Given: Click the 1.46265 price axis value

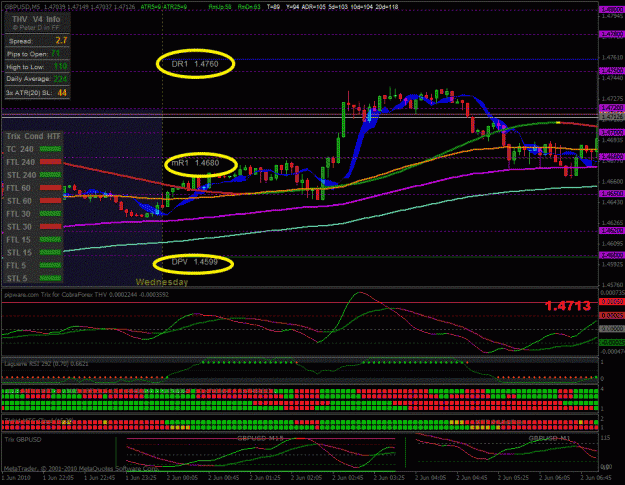Looking at the screenshot, I should tap(612, 223).
